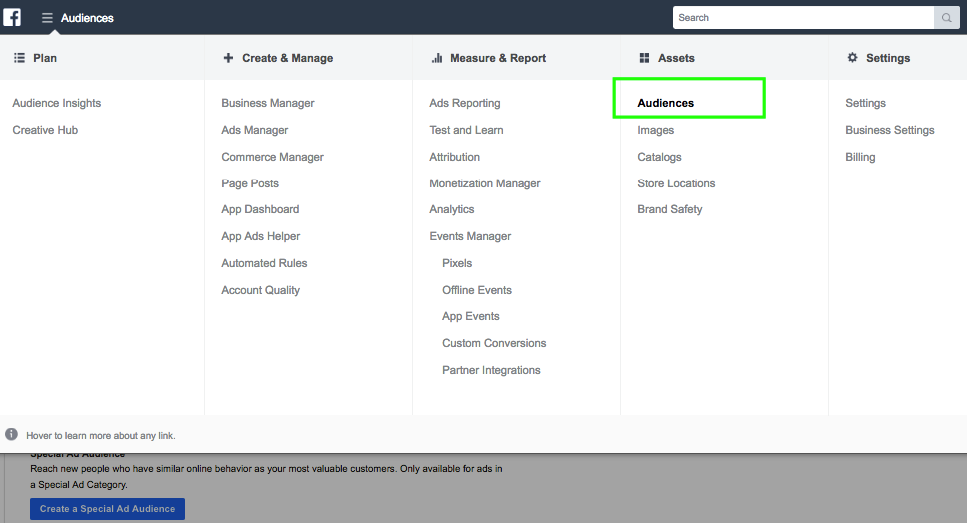The height and width of the screenshot is (523, 967).
Task: Click the info icon near hover hint
Action: [12, 434]
